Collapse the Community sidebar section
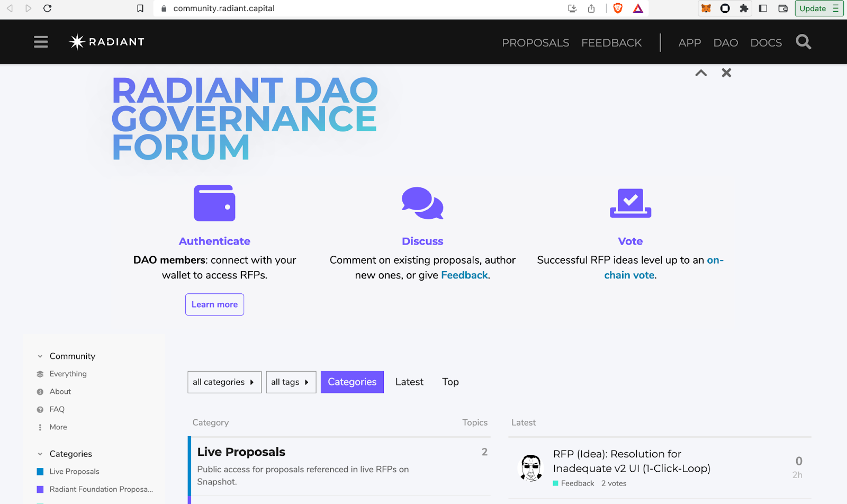847x504 pixels. point(40,356)
